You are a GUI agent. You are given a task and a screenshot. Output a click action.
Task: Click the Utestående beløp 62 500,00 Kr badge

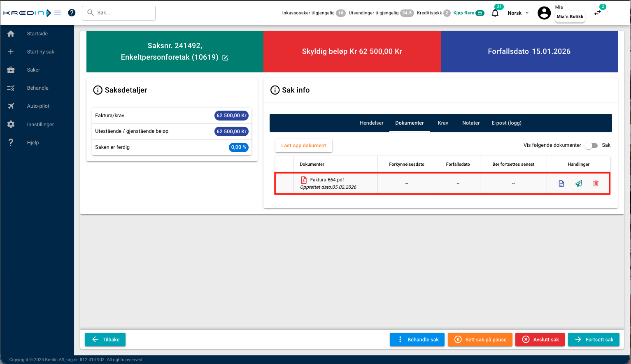click(231, 132)
